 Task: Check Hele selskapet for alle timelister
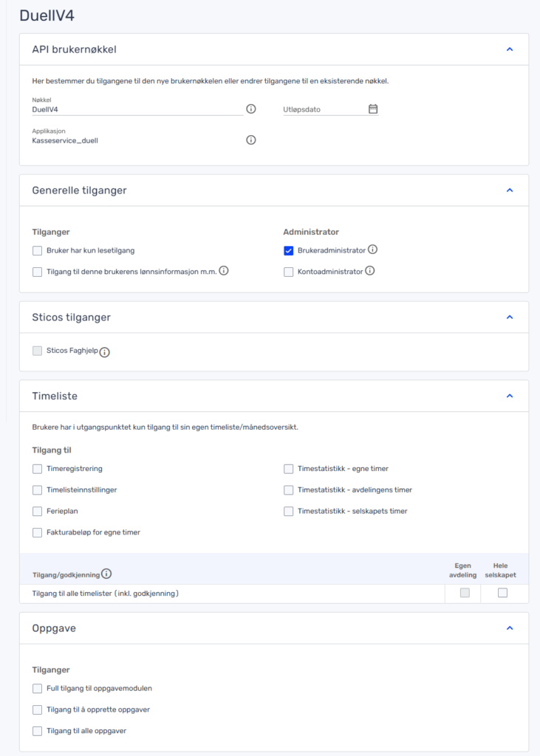(x=502, y=593)
